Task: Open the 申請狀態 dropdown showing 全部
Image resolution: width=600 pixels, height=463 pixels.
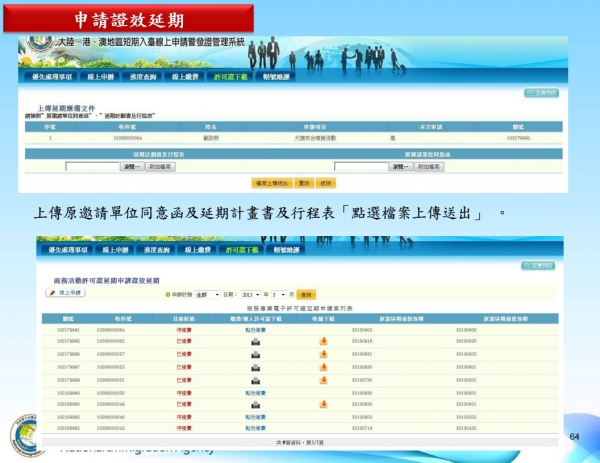Action: [x=207, y=295]
